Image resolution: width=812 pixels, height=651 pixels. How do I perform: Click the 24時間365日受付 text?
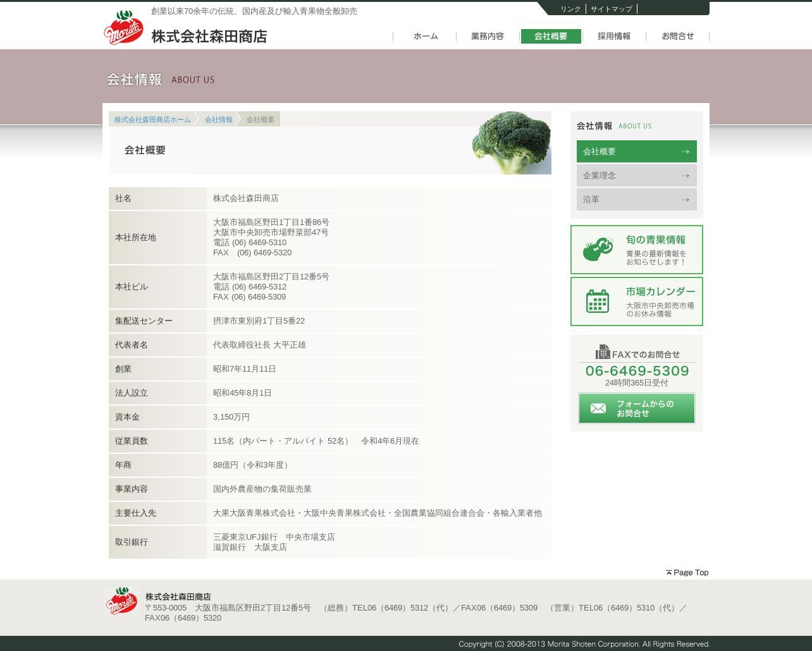[x=637, y=383]
